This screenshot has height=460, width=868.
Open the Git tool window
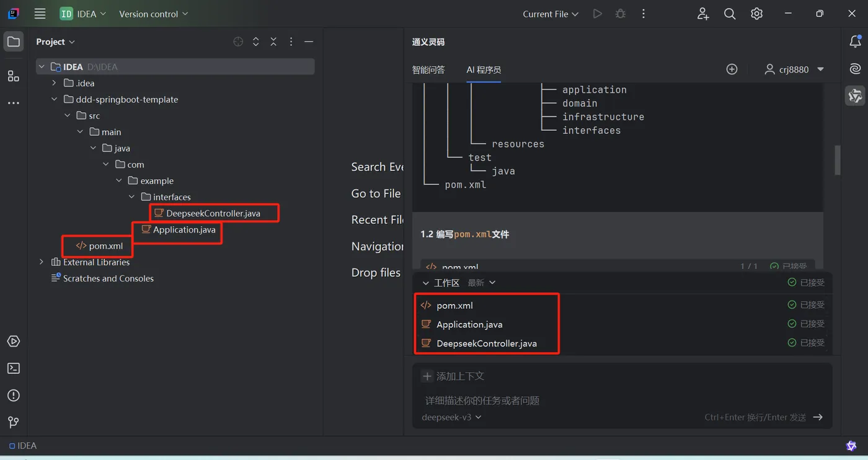13,422
